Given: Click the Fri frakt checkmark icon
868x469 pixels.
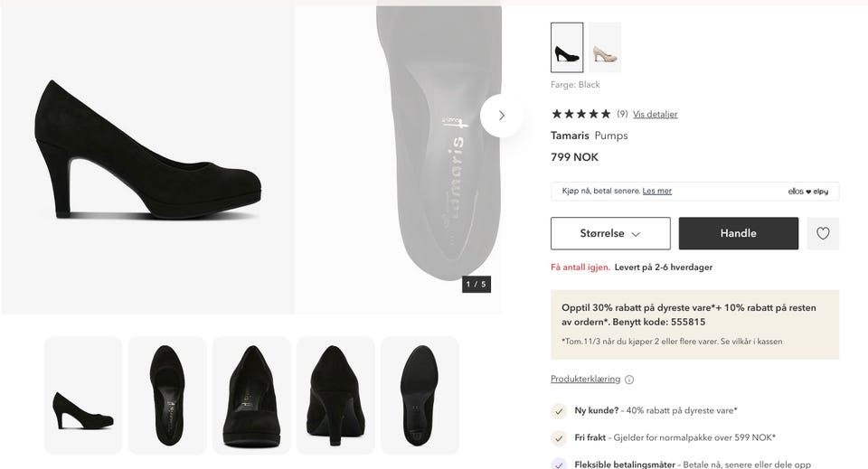Looking at the screenshot, I should coord(560,438).
